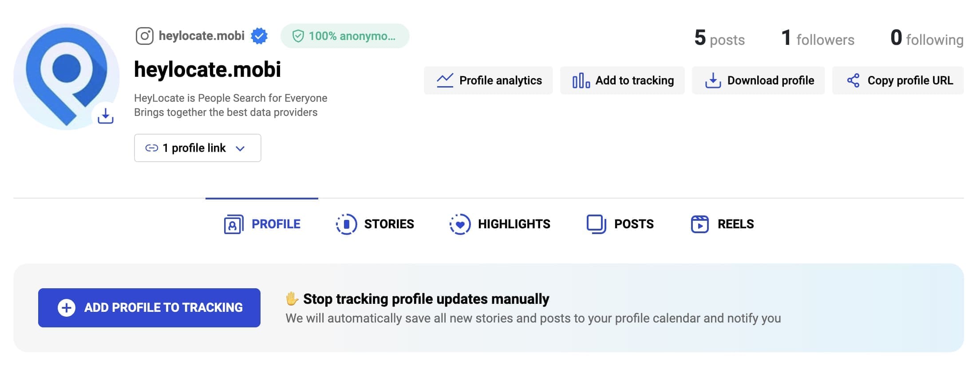Image resolution: width=980 pixels, height=374 pixels.
Task: Click the heylocate.mobi profile picture
Action: tap(67, 77)
